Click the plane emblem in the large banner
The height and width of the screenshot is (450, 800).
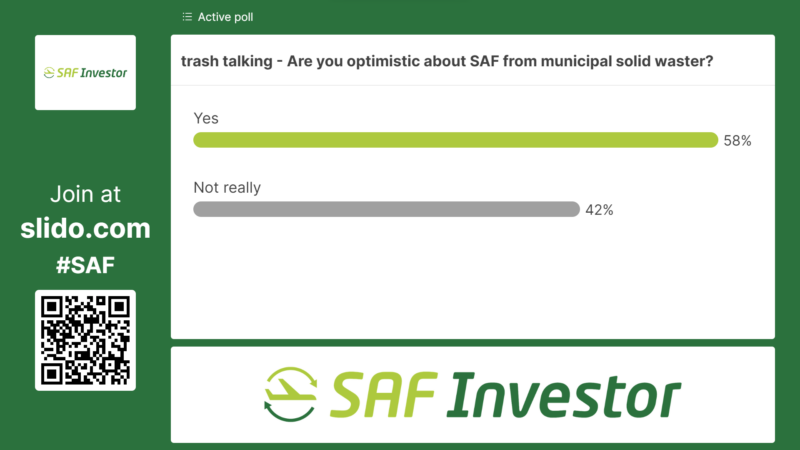(x=291, y=394)
